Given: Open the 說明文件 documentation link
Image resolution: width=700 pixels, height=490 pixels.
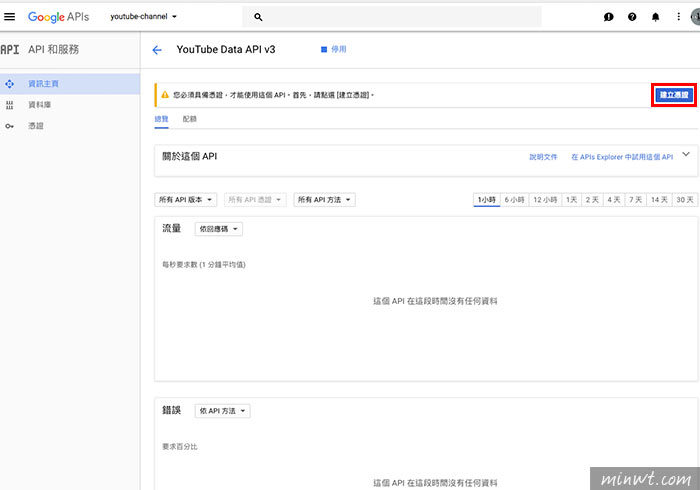Looking at the screenshot, I should pos(543,157).
